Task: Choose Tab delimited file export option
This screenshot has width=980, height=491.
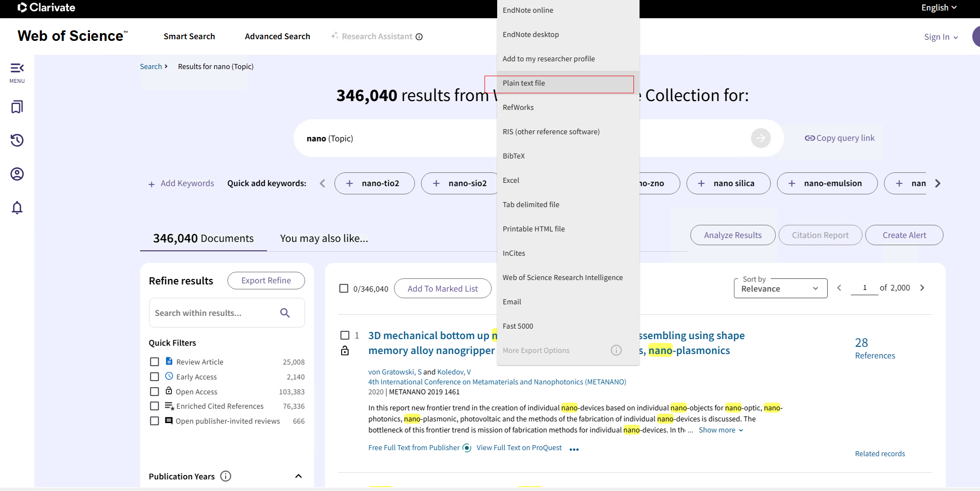Action: click(x=568, y=204)
